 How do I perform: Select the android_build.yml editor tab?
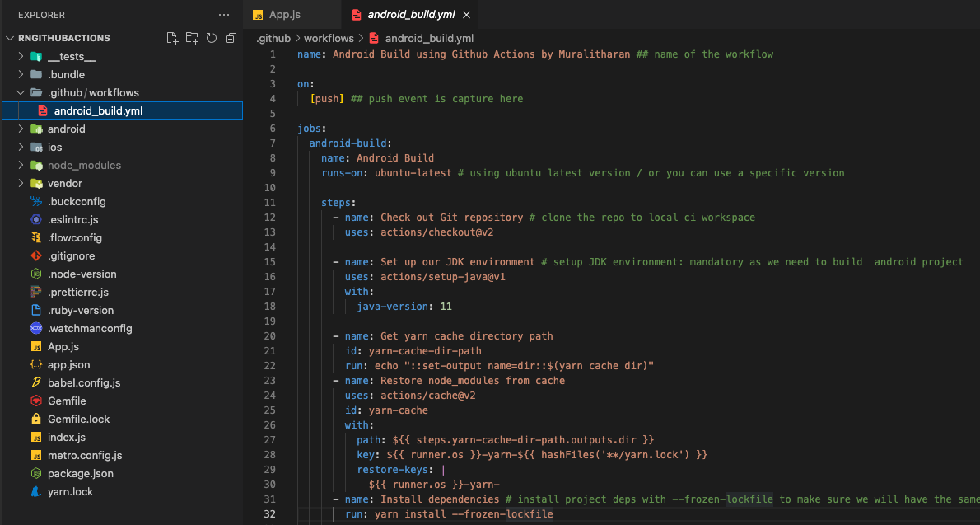411,15
